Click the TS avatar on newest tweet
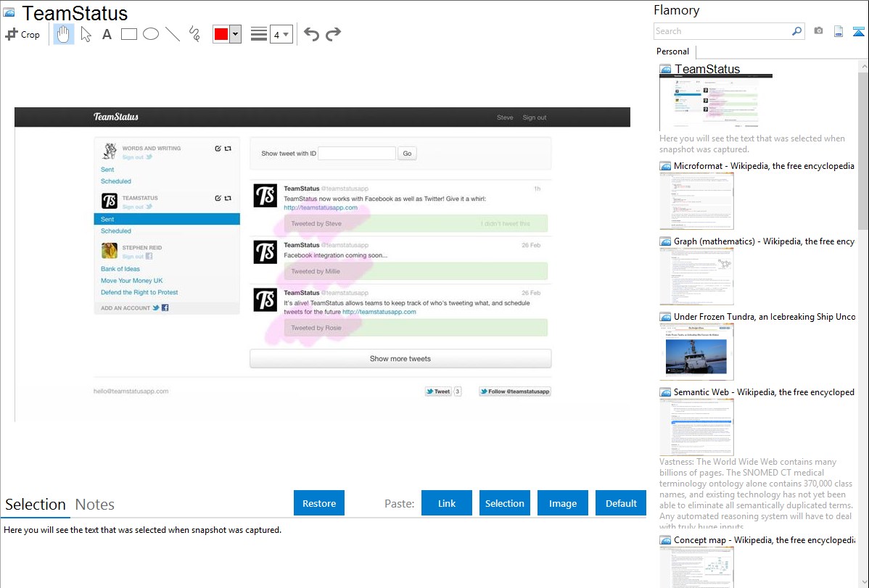 pos(265,196)
